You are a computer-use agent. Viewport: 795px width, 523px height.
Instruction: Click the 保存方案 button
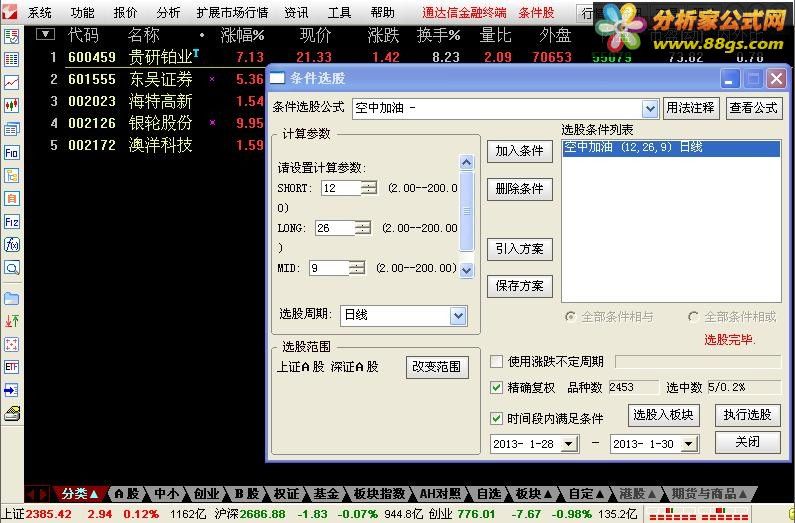pos(520,286)
